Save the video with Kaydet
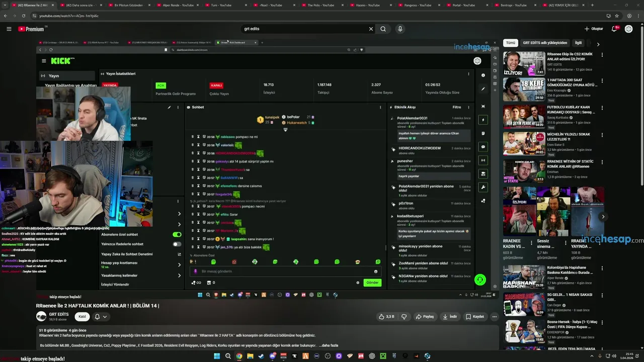Screen dimensions: 644x362 (475, 317)
